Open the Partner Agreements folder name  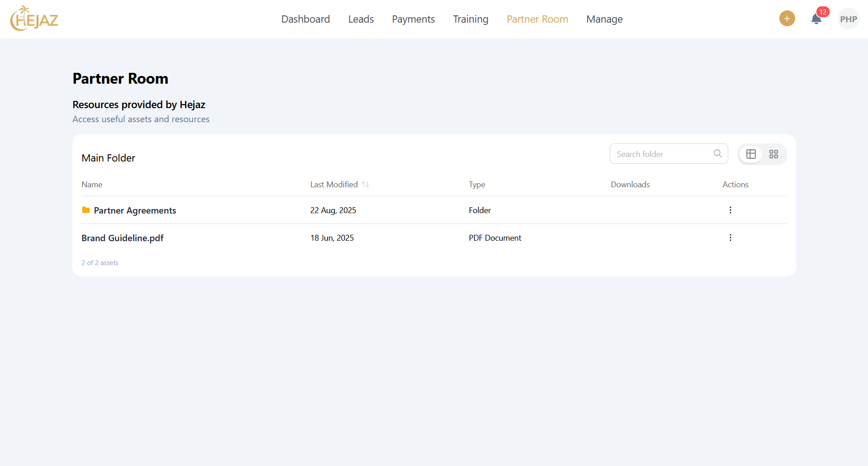point(135,210)
